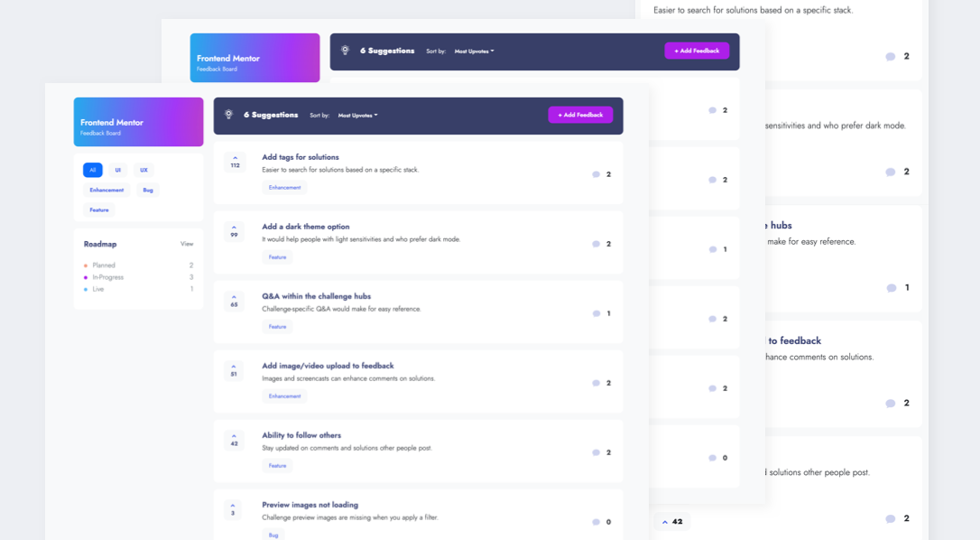Image resolution: width=980 pixels, height=540 pixels.
Task: Open the 'Add a dark theme option' suggestion title
Action: (x=306, y=227)
